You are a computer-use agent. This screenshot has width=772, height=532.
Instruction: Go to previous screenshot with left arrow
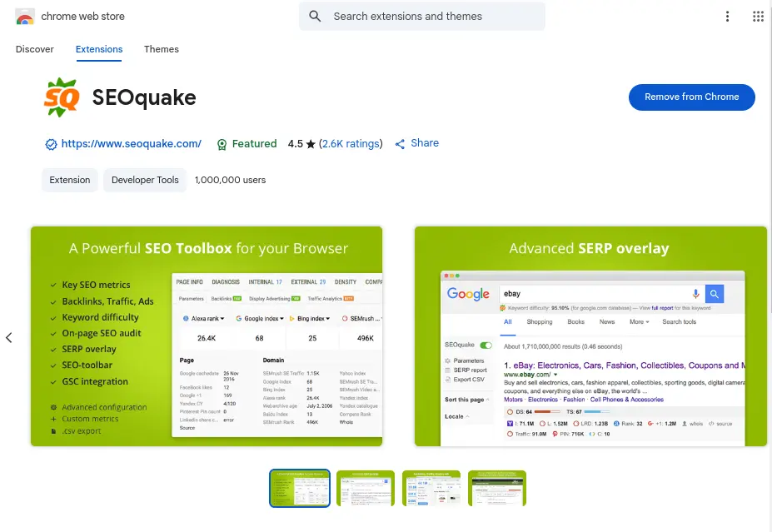pyautogui.click(x=9, y=338)
